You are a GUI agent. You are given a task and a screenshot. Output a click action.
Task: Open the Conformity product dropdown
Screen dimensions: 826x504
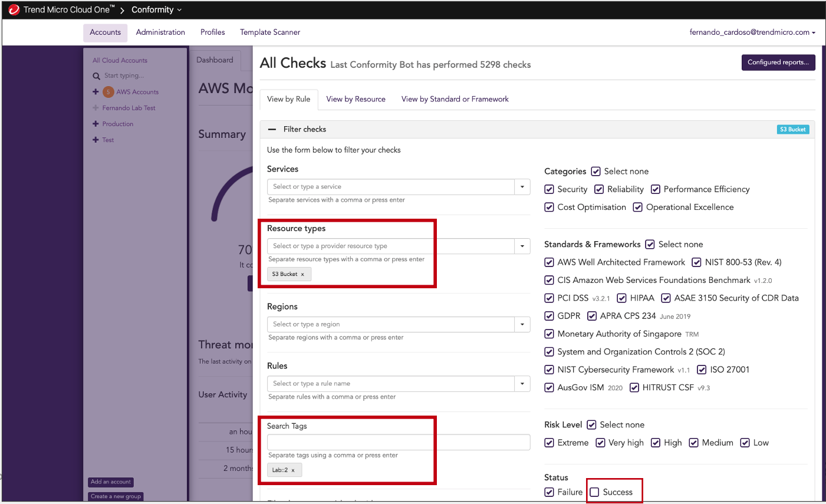point(156,9)
